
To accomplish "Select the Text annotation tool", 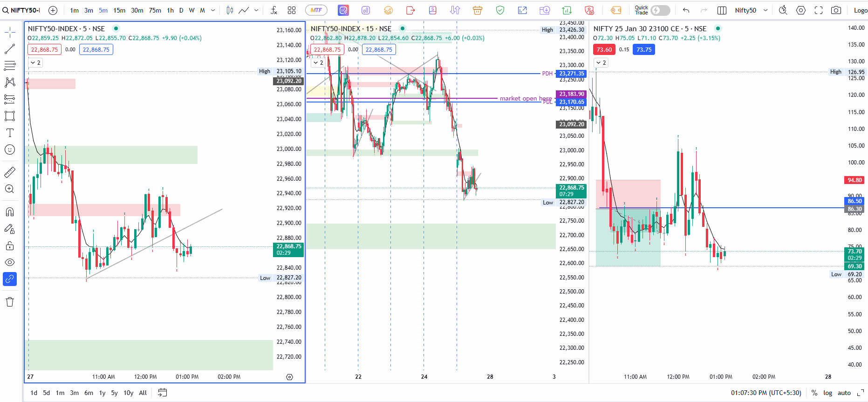I will (x=10, y=133).
